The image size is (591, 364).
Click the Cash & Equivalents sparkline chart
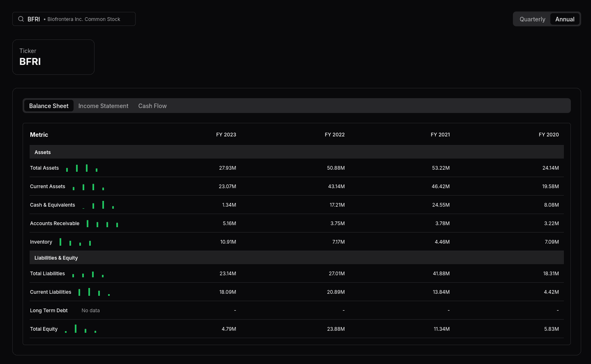[x=98, y=205]
